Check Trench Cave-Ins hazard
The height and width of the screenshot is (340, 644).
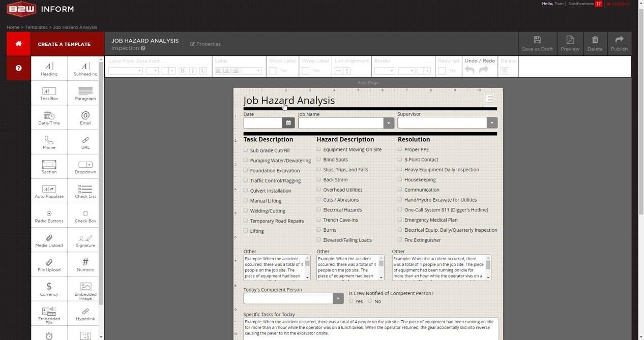pyautogui.click(x=319, y=220)
